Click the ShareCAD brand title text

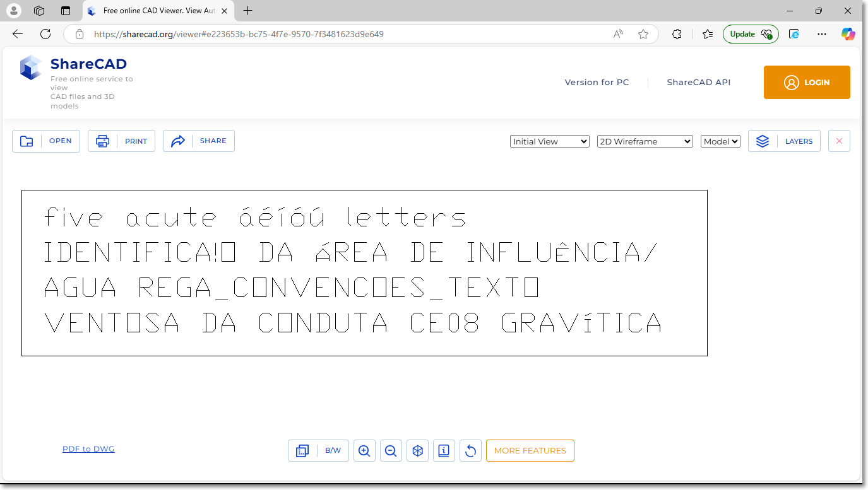(x=88, y=64)
